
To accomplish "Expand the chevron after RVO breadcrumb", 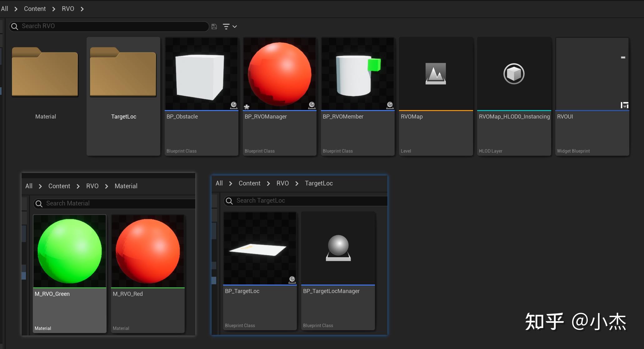I will tap(82, 9).
